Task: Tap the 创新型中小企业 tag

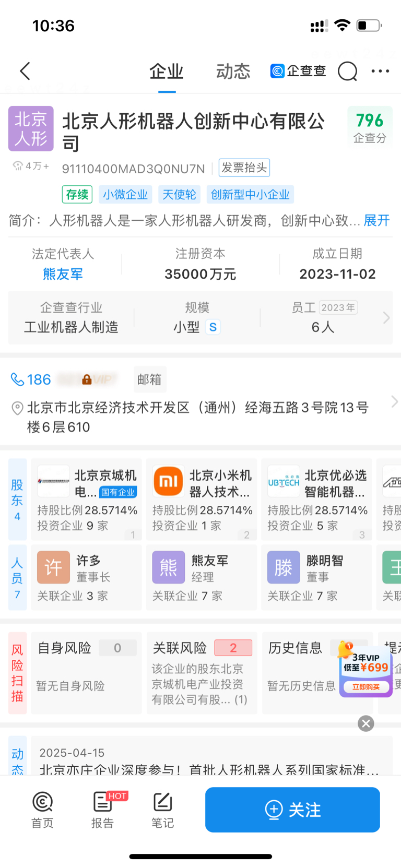Action: 250,195
